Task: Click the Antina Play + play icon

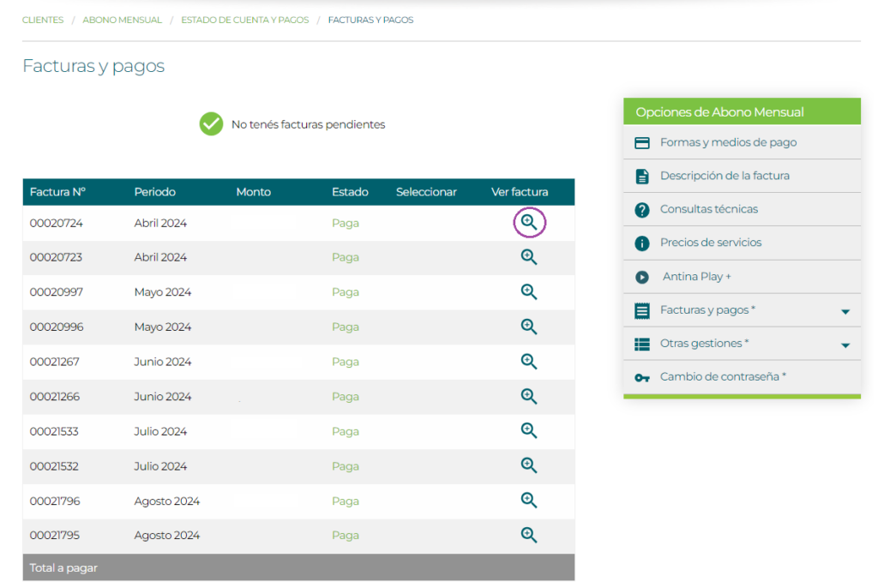Action: 641,278
